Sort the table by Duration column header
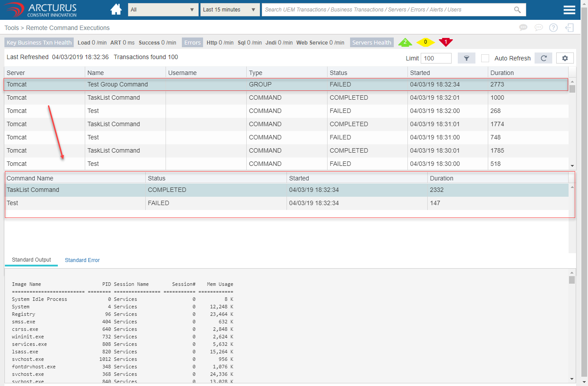This screenshot has height=386, width=588. 502,73
